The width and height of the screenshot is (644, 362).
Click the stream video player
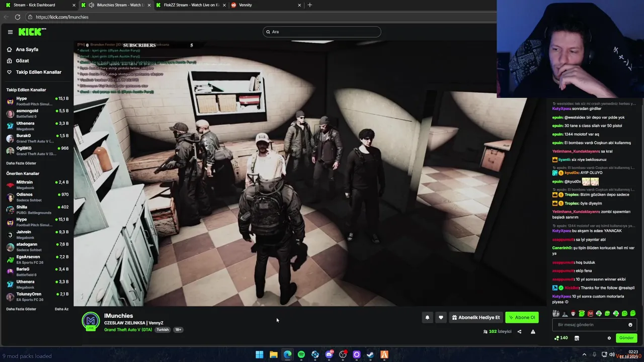coord(310,173)
